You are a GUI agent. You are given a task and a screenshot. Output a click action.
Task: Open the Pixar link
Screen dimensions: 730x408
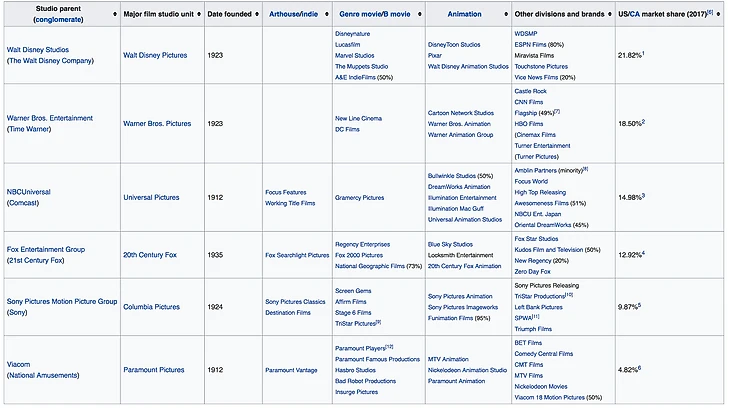coord(434,55)
